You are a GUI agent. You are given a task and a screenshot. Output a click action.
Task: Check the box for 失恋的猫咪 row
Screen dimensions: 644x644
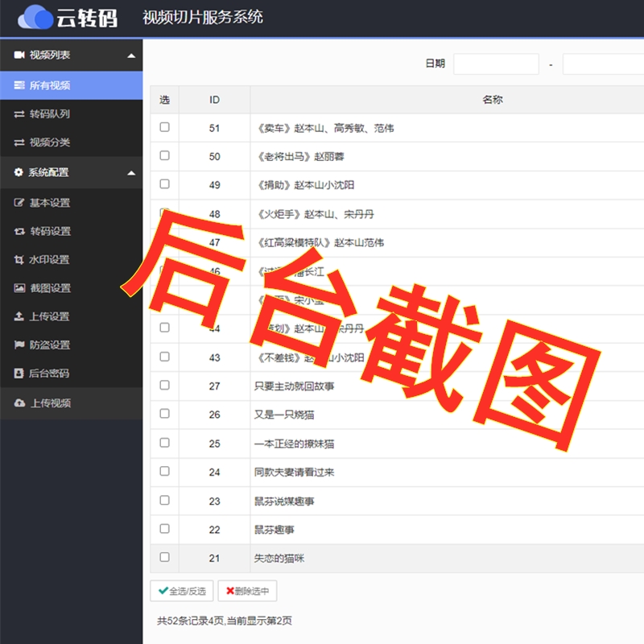pyautogui.click(x=164, y=557)
